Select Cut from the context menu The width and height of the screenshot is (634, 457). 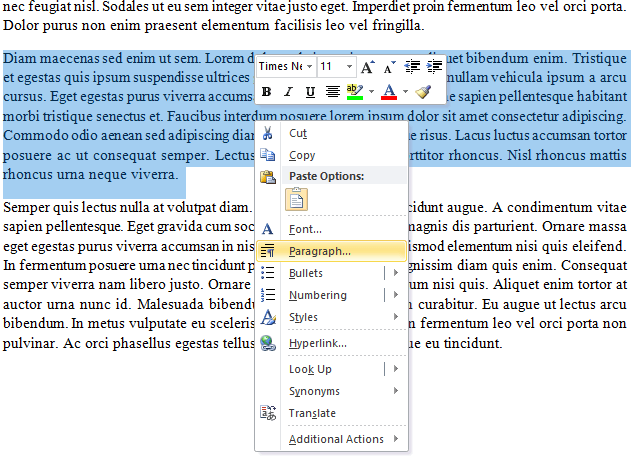298,133
